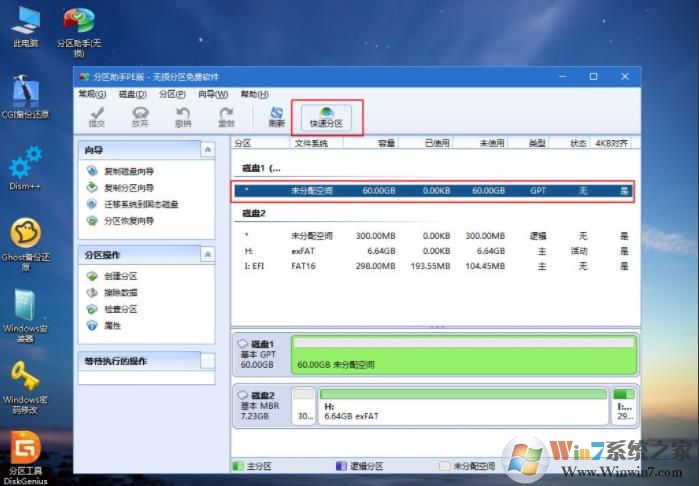This screenshot has width=699, height=486.
Task: Select the H: exFAT partition row
Action: point(433,251)
